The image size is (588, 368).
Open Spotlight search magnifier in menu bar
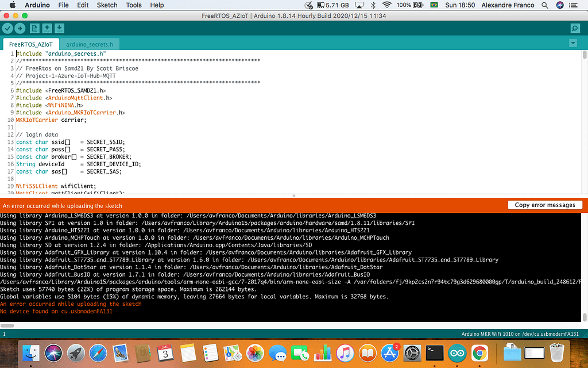point(545,5)
